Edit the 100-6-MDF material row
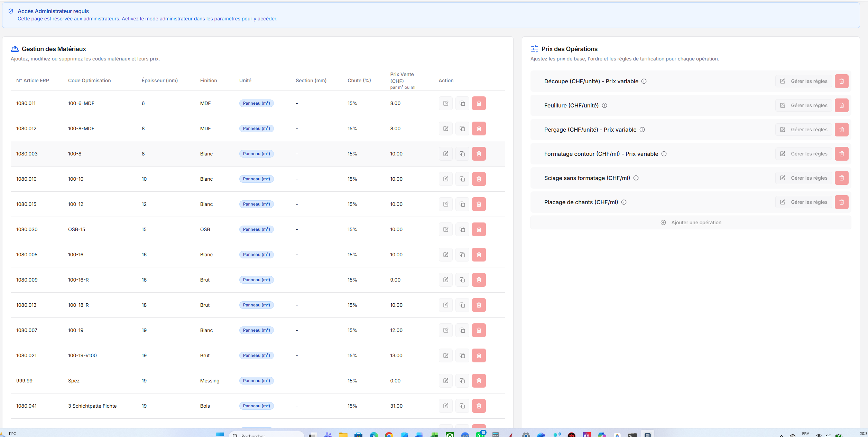Viewport: 868px width, 437px height. point(446,103)
